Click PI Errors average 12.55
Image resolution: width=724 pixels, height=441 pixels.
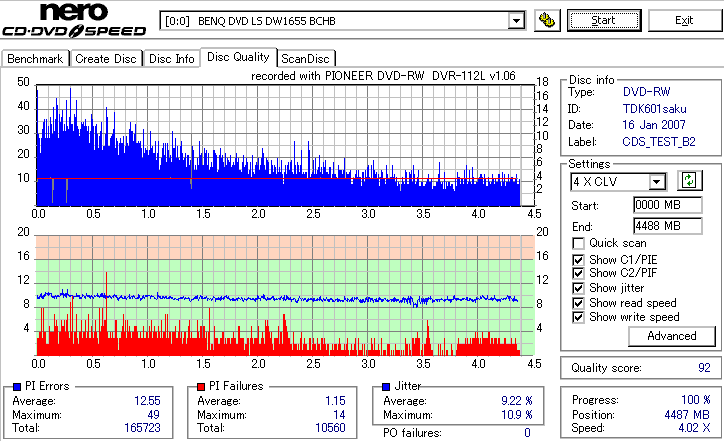click(147, 401)
